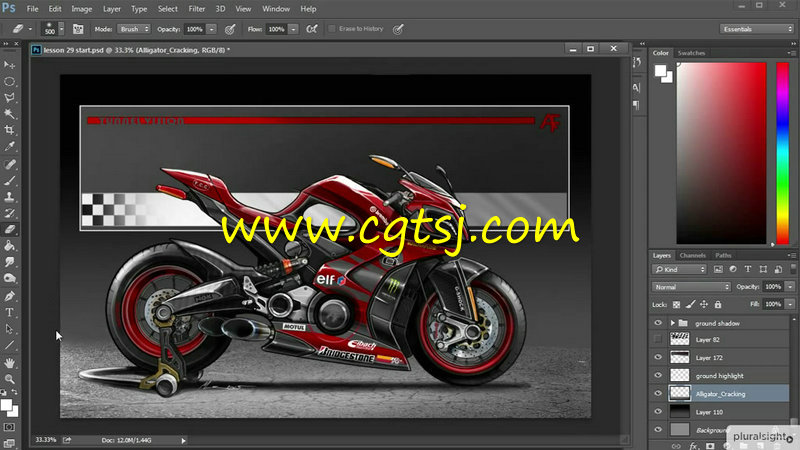Viewport: 800px width, 450px height.
Task: Click in the color picker field
Action: point(721,154)
